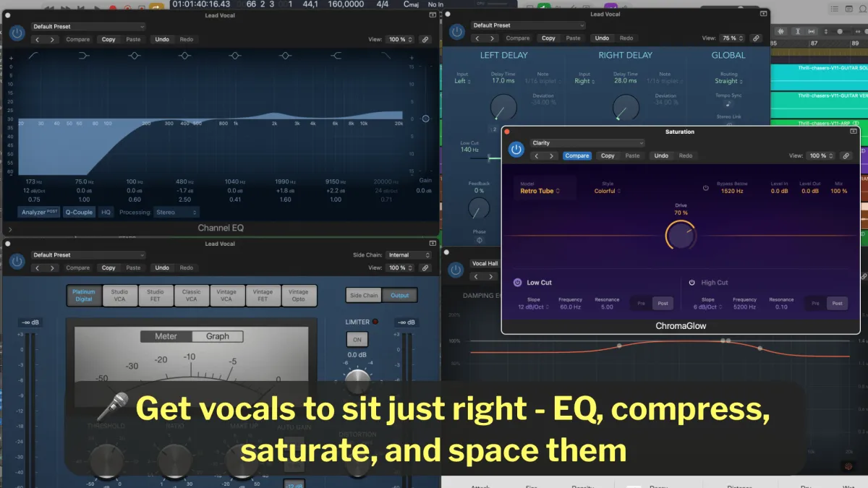
Task: Click Redo in Saturation window
Action: [x=686, y=155]
